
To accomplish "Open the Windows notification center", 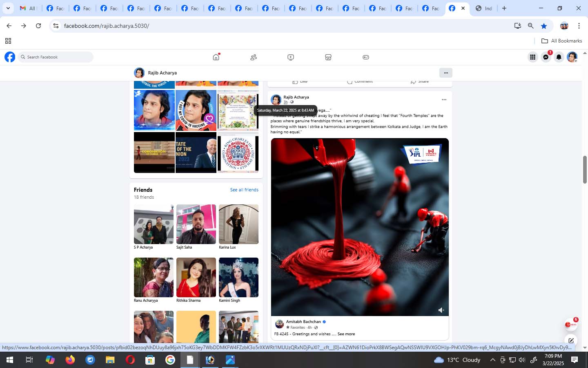I will click(x=575, y=360).
